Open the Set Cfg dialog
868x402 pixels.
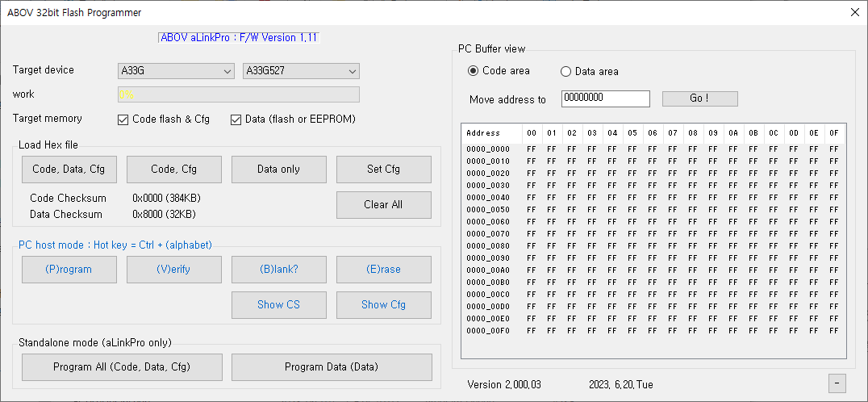[x=383, y=170]
